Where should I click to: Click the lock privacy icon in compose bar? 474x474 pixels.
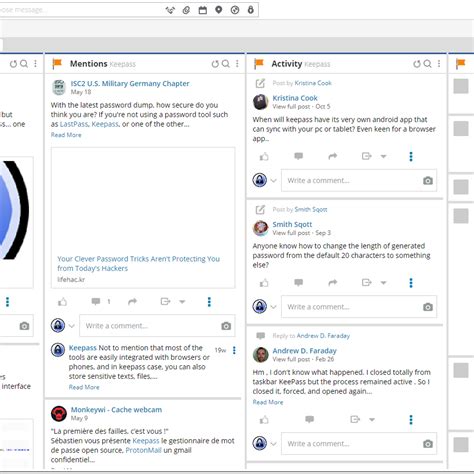[251, 10]
